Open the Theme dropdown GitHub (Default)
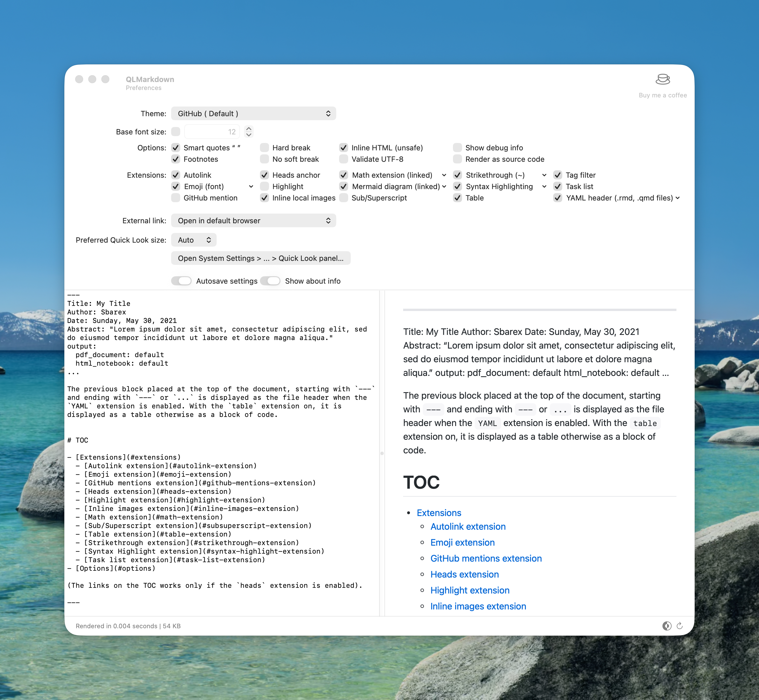This screenshot has width=759, height=700. (253, 114)
